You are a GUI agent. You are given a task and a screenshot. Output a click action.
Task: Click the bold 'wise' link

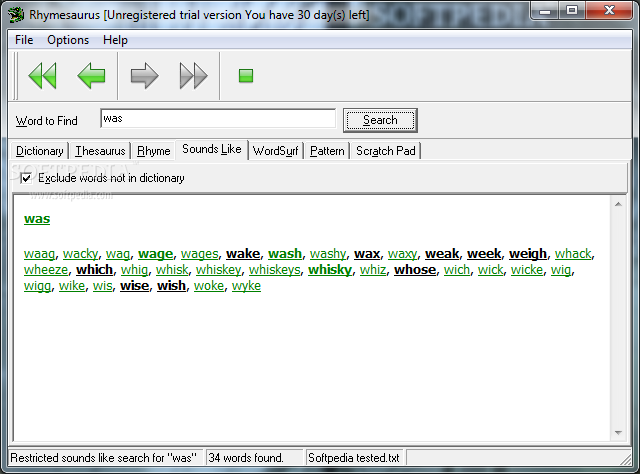tap(135, 286)
